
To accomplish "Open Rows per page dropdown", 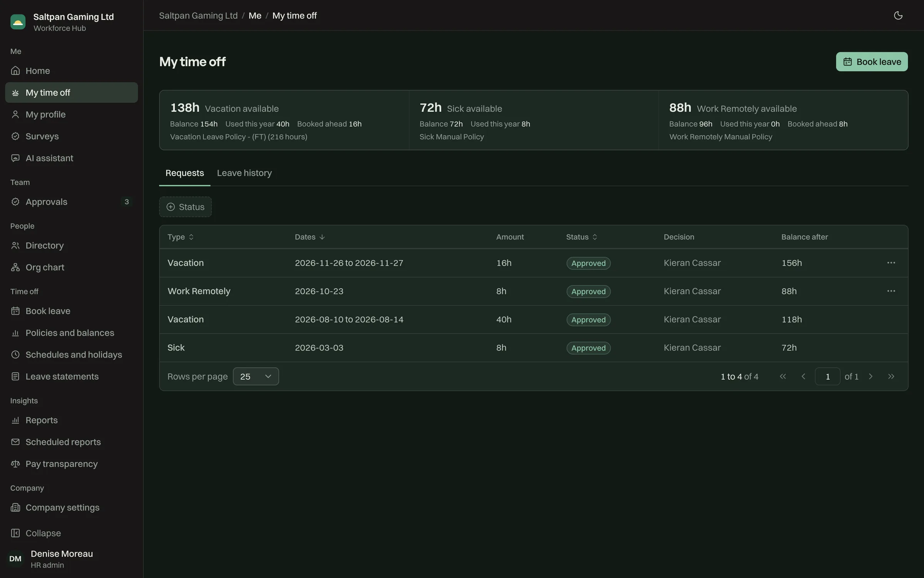I will coord(256,376).
